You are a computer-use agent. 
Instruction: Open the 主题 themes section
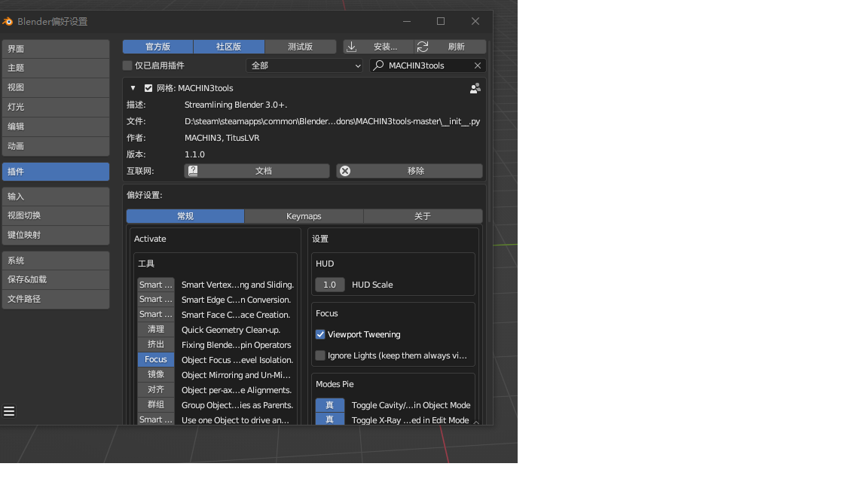55,68
